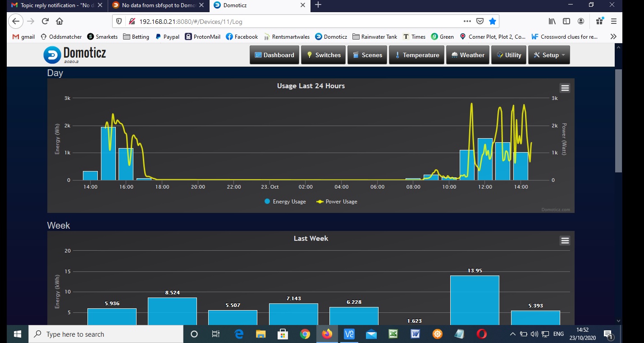Open Day chart hamburger context menu
Image resolution: width=644 pixels, height=343 pixels.
click(x=565, y=88)
